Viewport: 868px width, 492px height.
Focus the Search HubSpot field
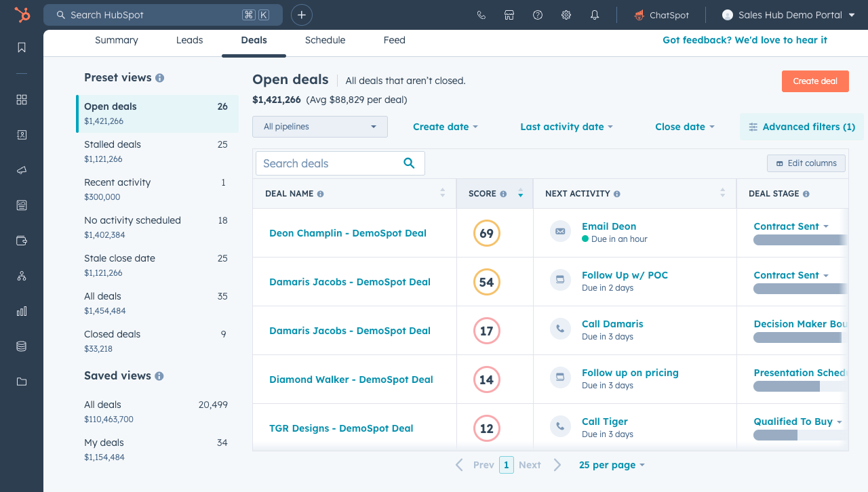point(163,15)
